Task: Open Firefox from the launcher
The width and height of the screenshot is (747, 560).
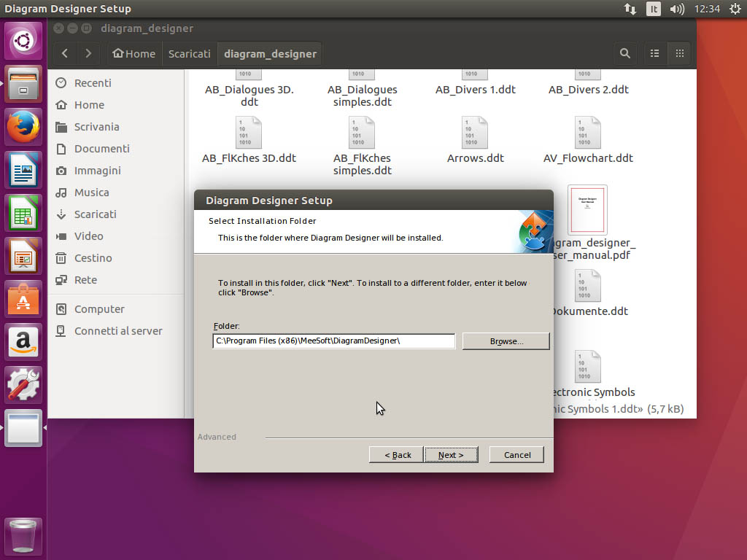Action: pos(23,128)
